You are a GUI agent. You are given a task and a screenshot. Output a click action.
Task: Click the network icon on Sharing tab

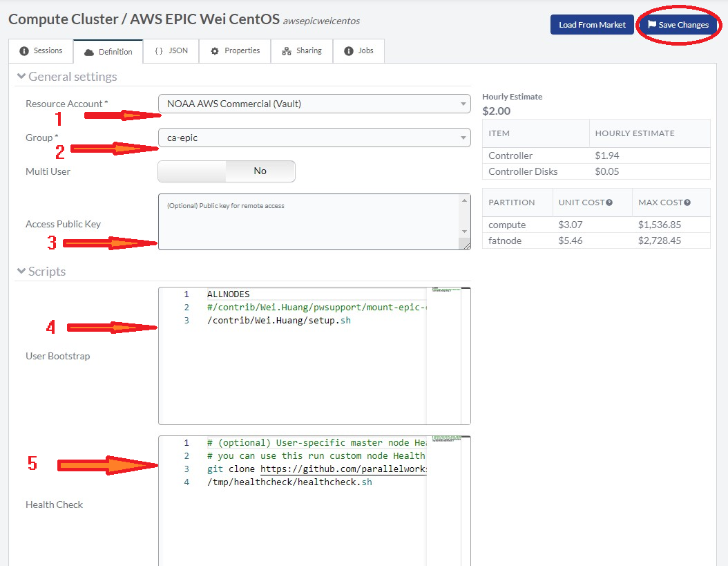point(287,51)
